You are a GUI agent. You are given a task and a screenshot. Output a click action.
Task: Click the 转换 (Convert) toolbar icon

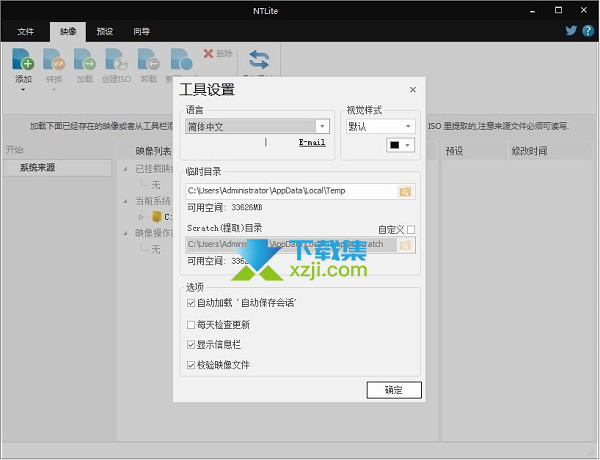click(54, 59)
